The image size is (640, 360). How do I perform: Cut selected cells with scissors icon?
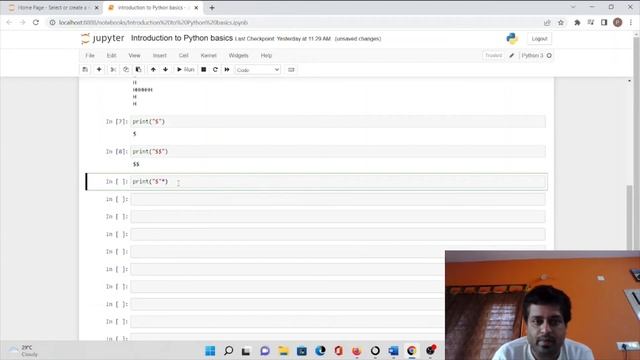pos(113,70)
